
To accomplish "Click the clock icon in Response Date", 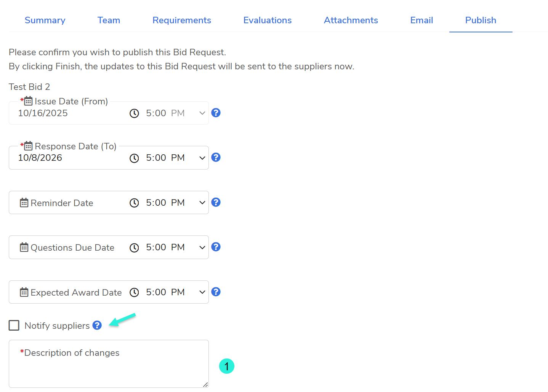I will pos(134,158).
